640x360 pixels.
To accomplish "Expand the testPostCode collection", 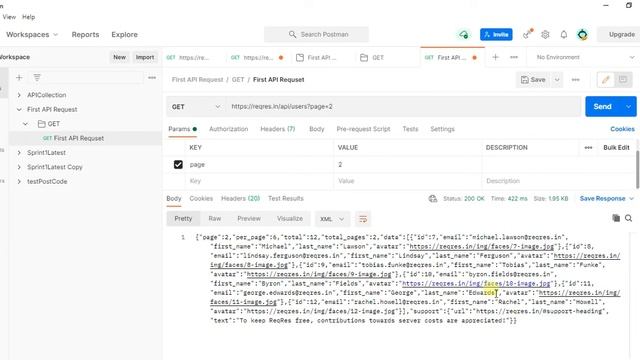I will tap(19, 181).
